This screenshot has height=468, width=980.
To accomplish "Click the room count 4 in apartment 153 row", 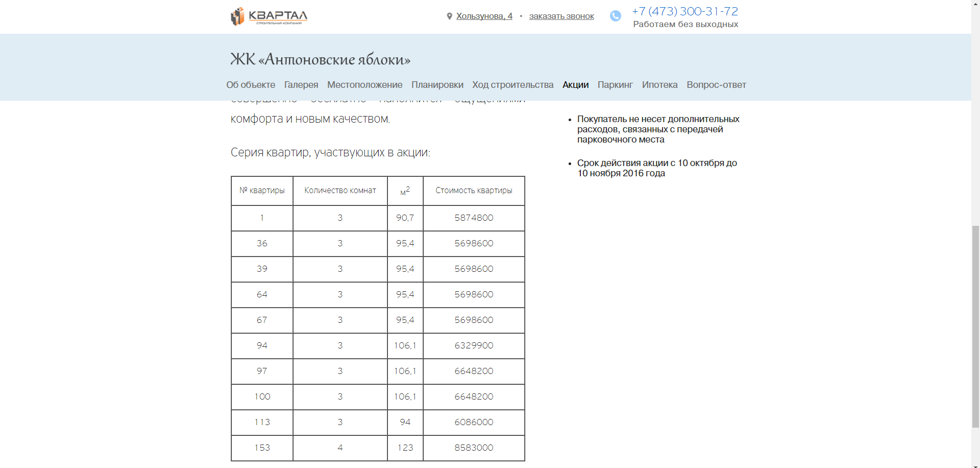I will [340, 448].
